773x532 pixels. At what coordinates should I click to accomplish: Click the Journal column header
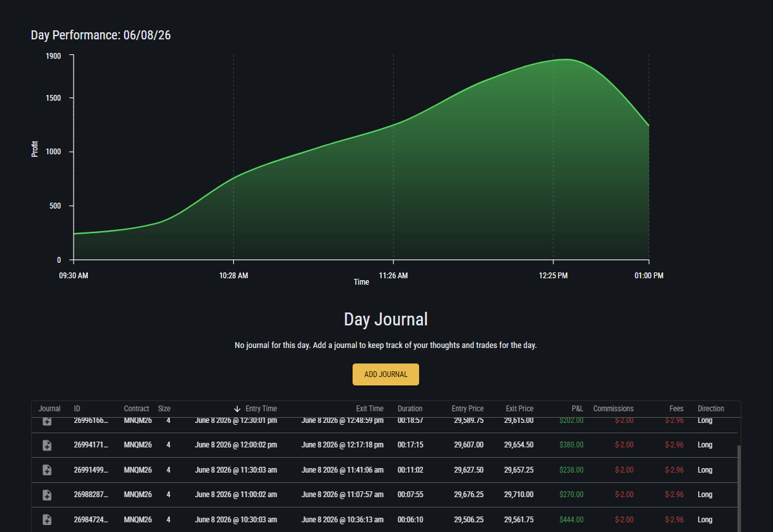click(x=49, y=409)
